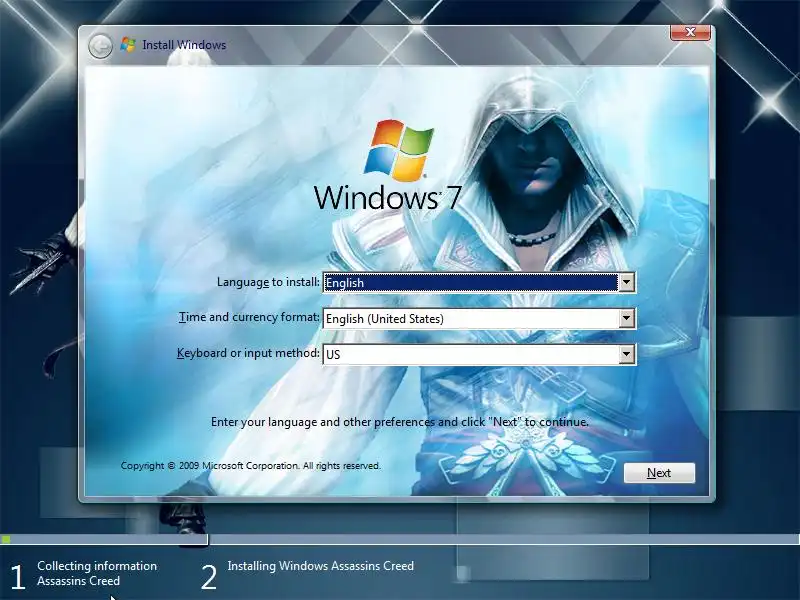Expand the Time and currency format arrow
The image size is (800, 600).
[627, 319]
